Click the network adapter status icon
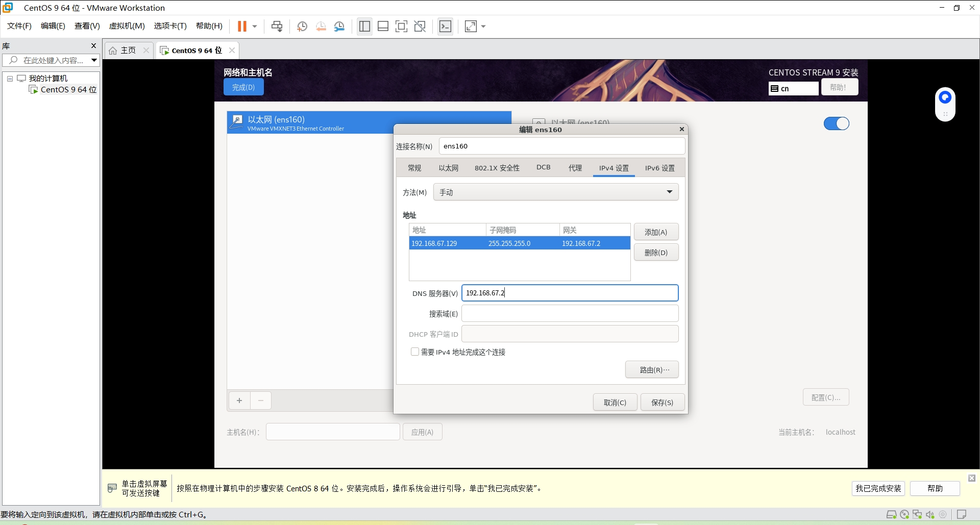The height and width of the screenshot is (525, 980). (917, 514)
